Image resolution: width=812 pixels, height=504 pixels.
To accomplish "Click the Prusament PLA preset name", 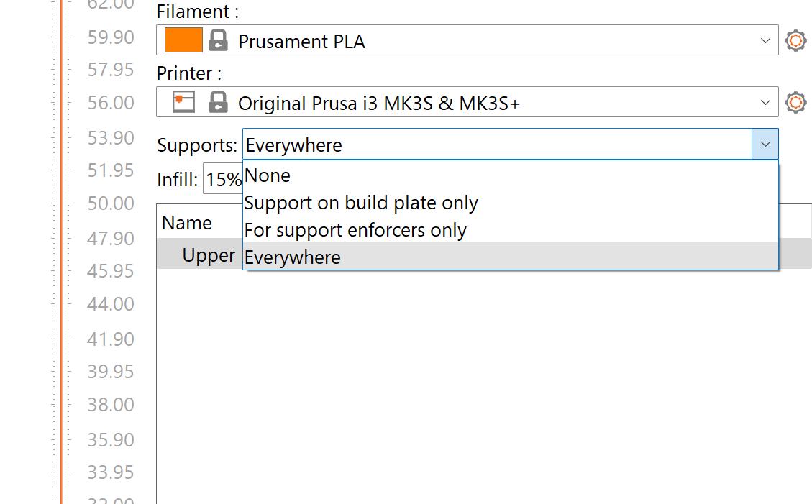I will 302,41.
